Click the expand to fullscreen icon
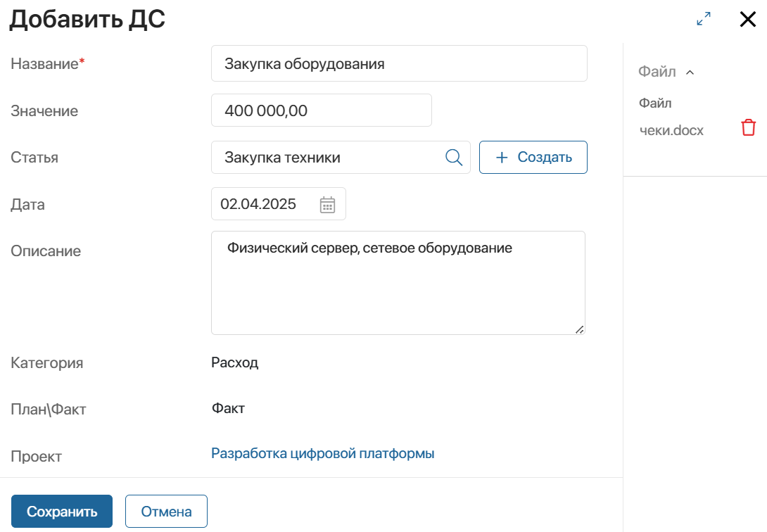This screenshot has height=532, width=767. 703,19
